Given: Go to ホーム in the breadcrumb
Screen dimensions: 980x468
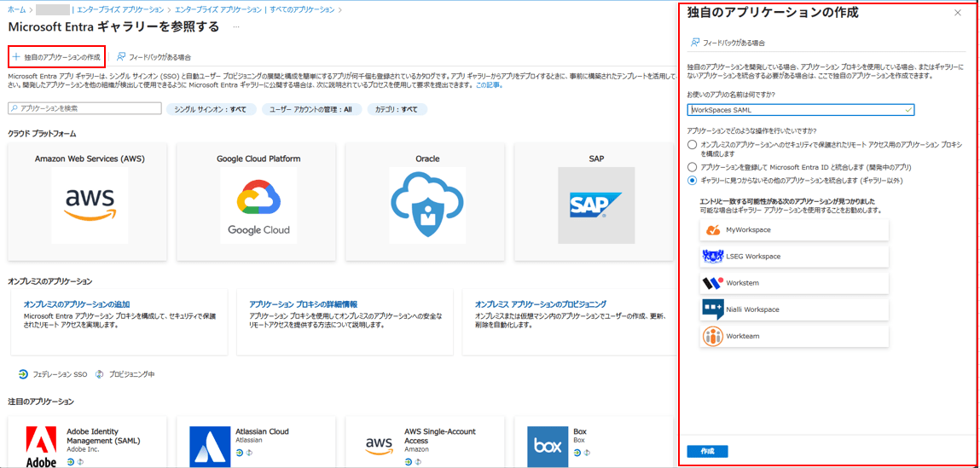Looking at the screenshot, I should (x=16, y=9).
